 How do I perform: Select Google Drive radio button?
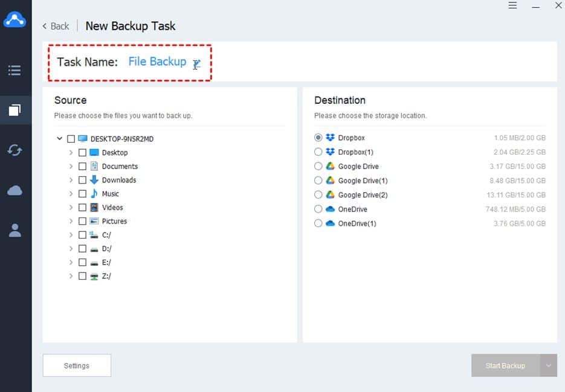pyautogui.click(x=318, y=166)
